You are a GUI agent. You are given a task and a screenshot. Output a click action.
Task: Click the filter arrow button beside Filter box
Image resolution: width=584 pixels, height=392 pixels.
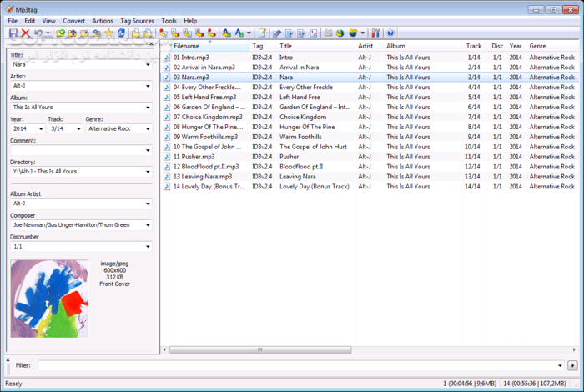click(x=572, y=365)
